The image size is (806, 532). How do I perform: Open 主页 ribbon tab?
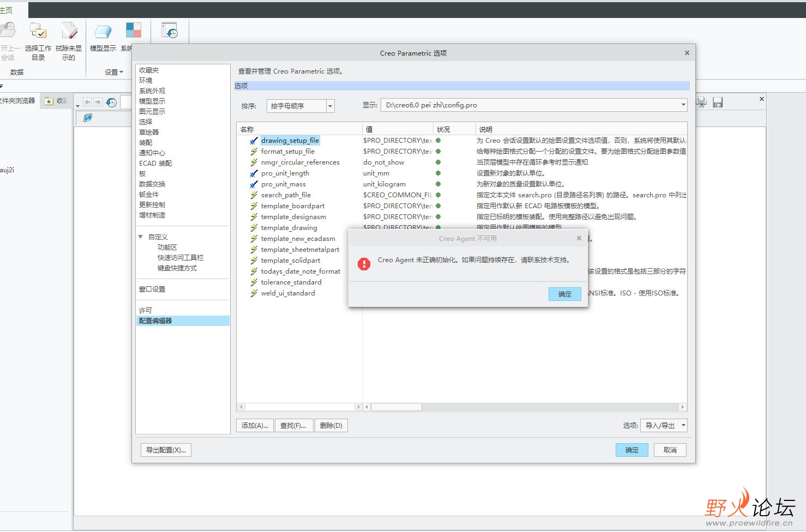[x=7, y=10]
